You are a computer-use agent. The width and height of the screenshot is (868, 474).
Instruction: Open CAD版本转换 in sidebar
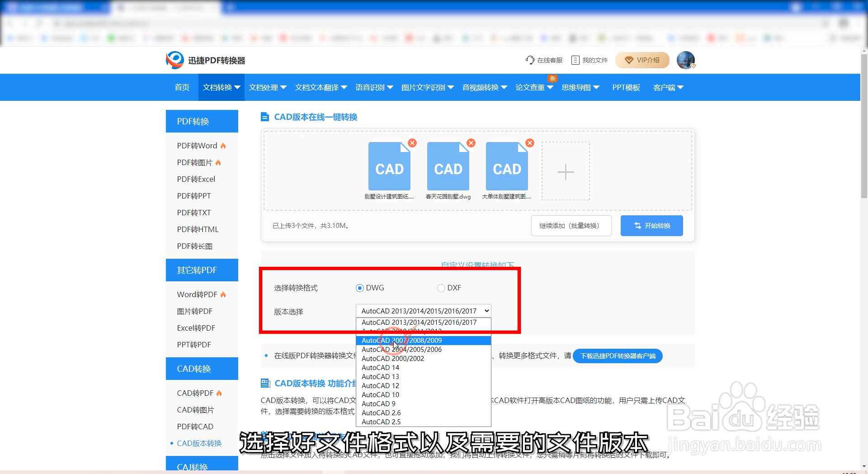[x=199, y=443]
